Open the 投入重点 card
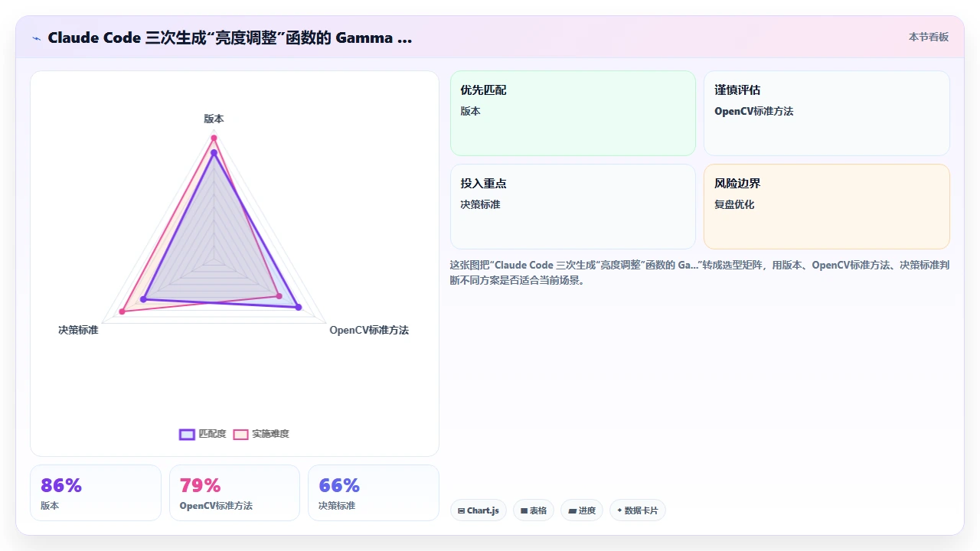980x551 pixels. [x=573, y=207]
